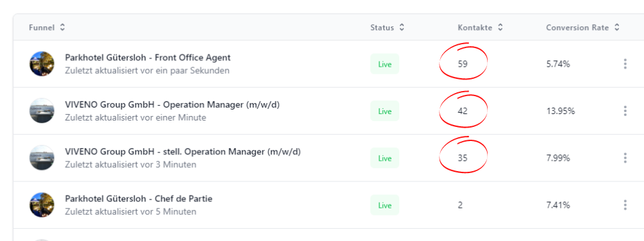Sort the table by Status column
Screen dimensions: 644x241
coord(387,28)
